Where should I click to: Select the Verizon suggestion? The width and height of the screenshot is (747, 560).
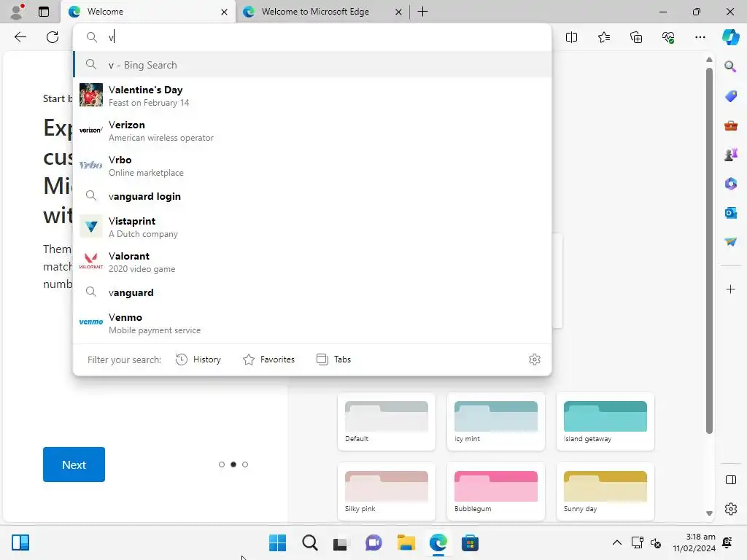(x=312, y=131)
